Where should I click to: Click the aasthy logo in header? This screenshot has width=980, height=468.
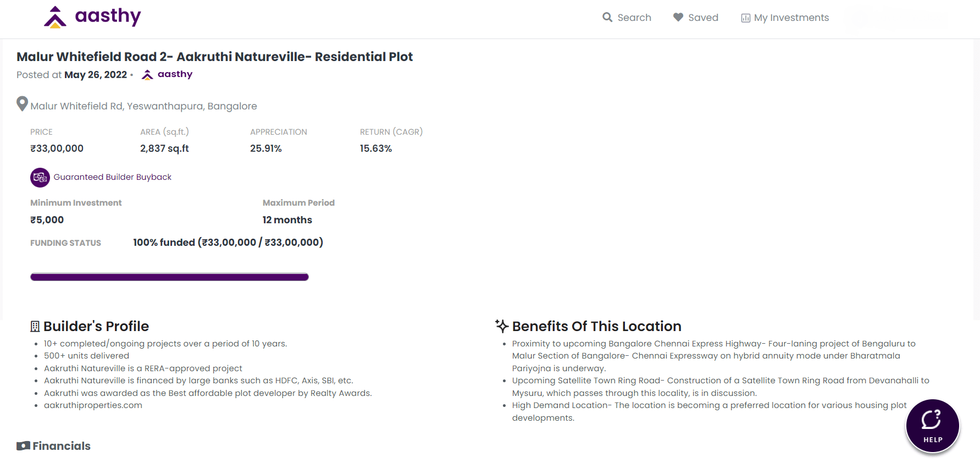(92, 17)
